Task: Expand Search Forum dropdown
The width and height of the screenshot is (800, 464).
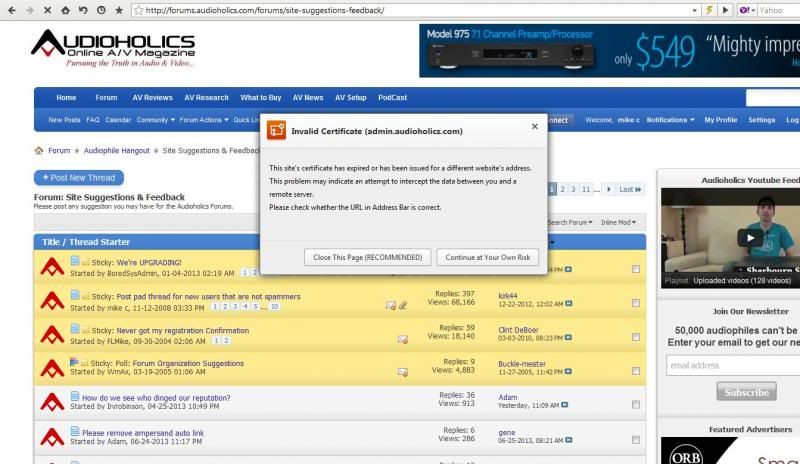Action: tap(570, 223)
